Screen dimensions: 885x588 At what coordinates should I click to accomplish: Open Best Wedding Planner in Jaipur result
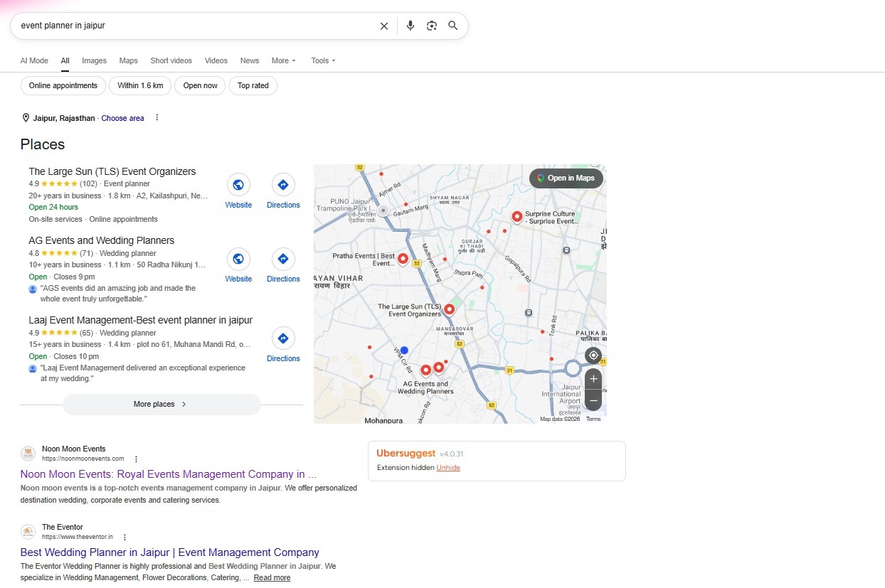pos(169,552)
